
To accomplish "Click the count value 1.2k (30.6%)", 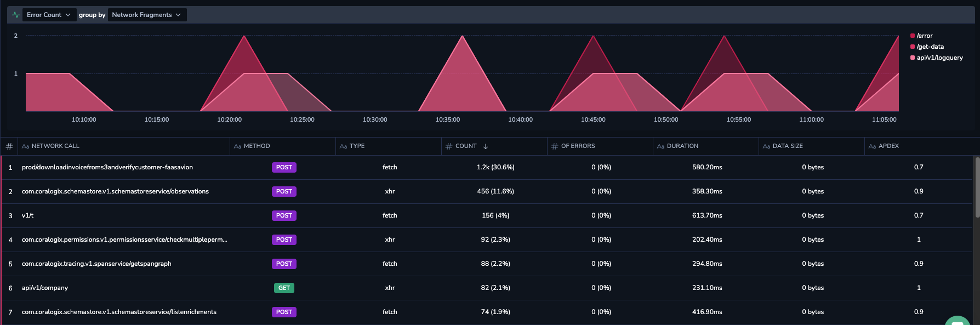I will click(x=495, y=167).
